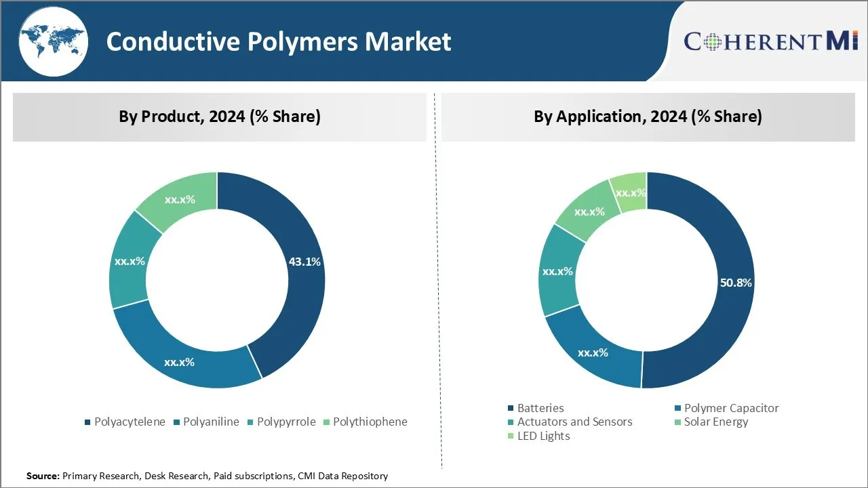Click the Actuators and Sensors chart segment
Screen dimensions: 868x488
pyautogui.click(x=557, y=271)
